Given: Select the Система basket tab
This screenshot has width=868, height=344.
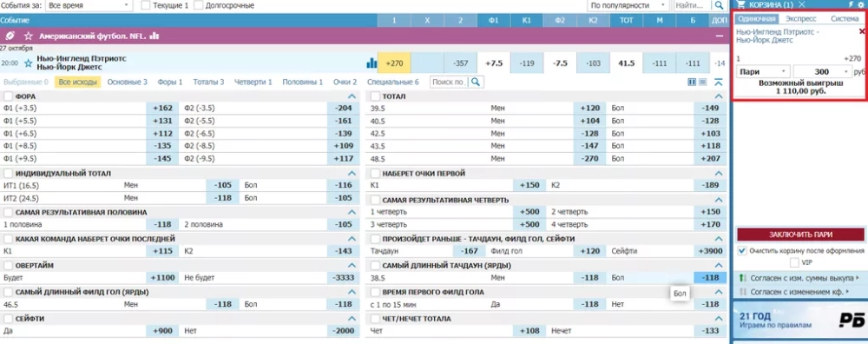Looking at the screenshot, I should (x=845, y=19).
